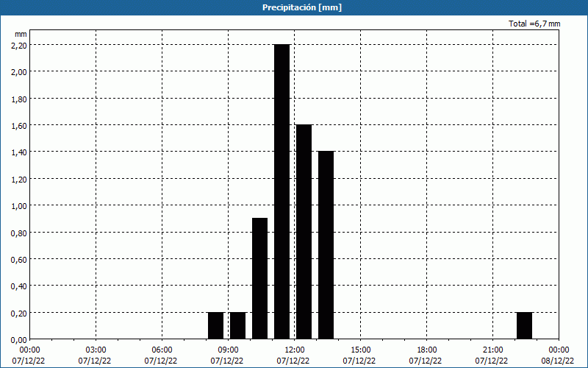This screenshot has width=588, height=368.
Task: Click the 08/12/22 date label
Action: 558,361
